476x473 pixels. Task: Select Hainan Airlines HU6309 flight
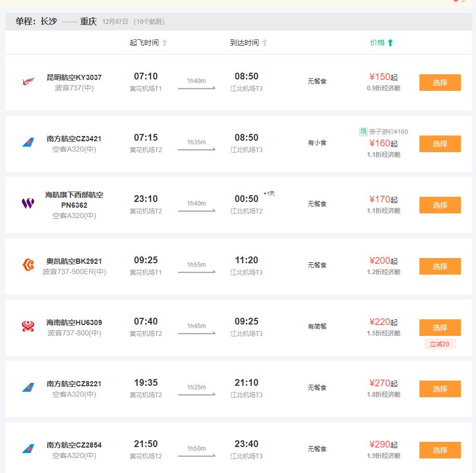[440, 328]
